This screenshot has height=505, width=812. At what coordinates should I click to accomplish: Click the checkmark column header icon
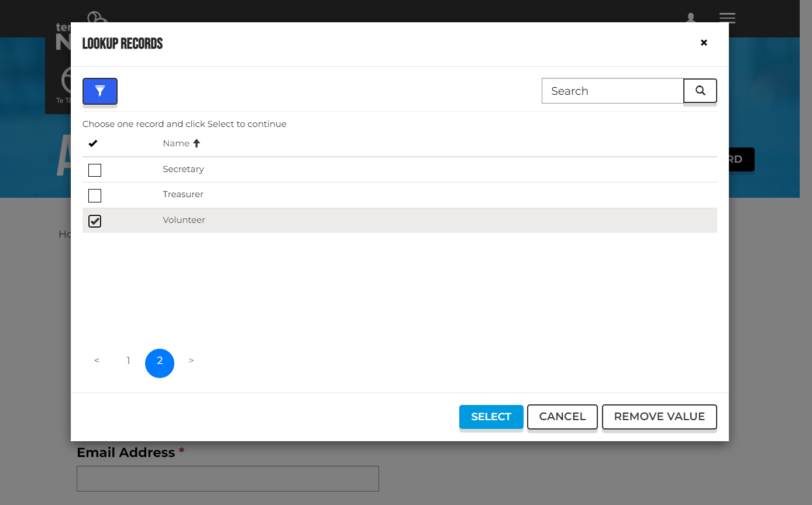[93, 143]
